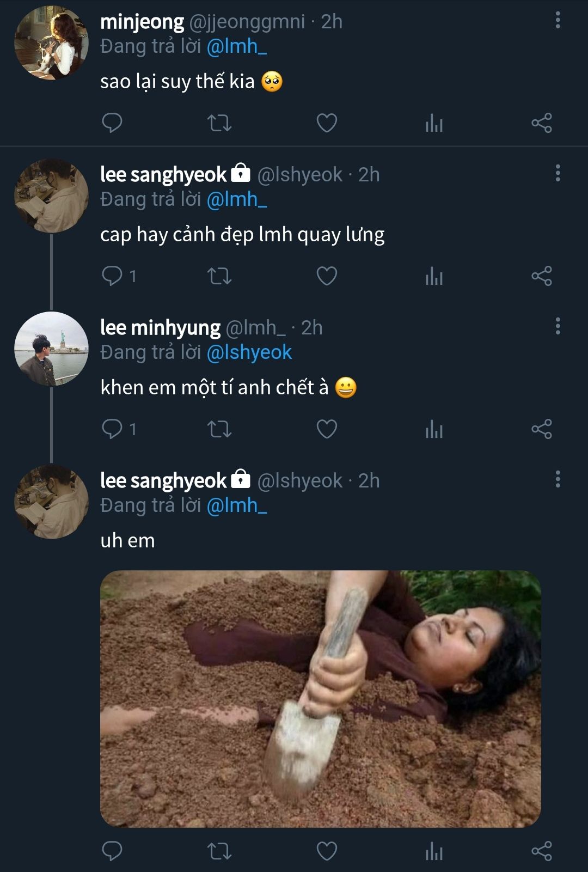Open more options on lee minhyung's tweet
Screen dimensions: 588x872
point(558,327)
